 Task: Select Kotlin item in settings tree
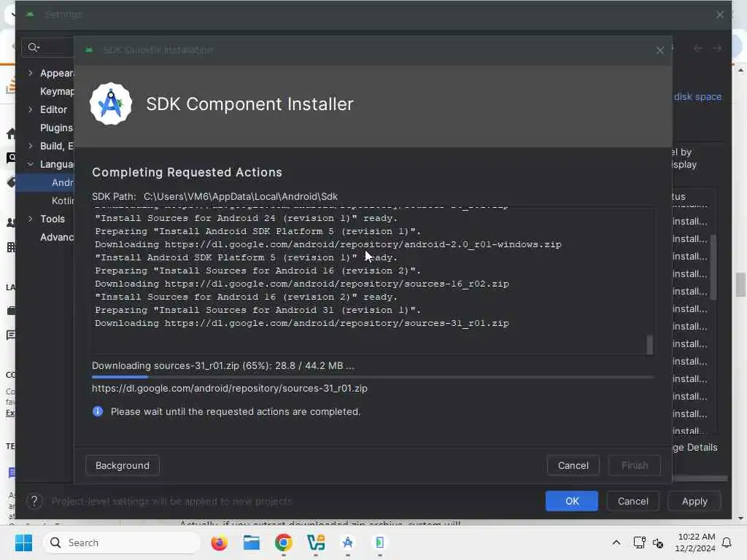pos(63,201)
